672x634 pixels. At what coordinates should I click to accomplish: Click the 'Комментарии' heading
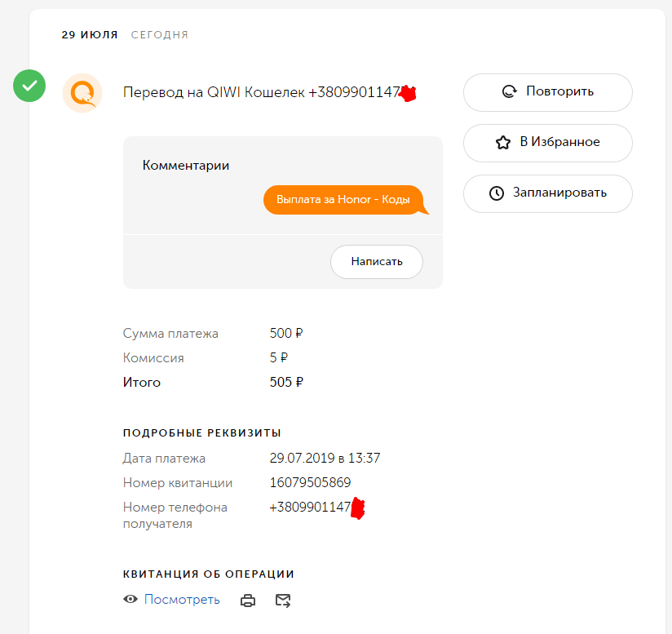coord(186,166)
